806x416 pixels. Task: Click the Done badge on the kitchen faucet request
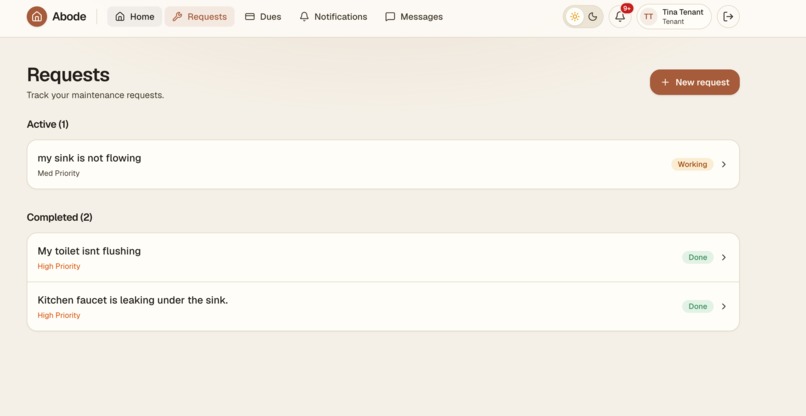coord(698,306)
